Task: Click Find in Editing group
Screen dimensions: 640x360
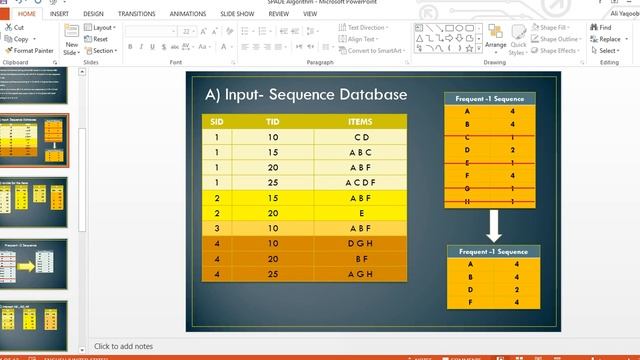Action: pyautogui.click(x=601, y=27)
